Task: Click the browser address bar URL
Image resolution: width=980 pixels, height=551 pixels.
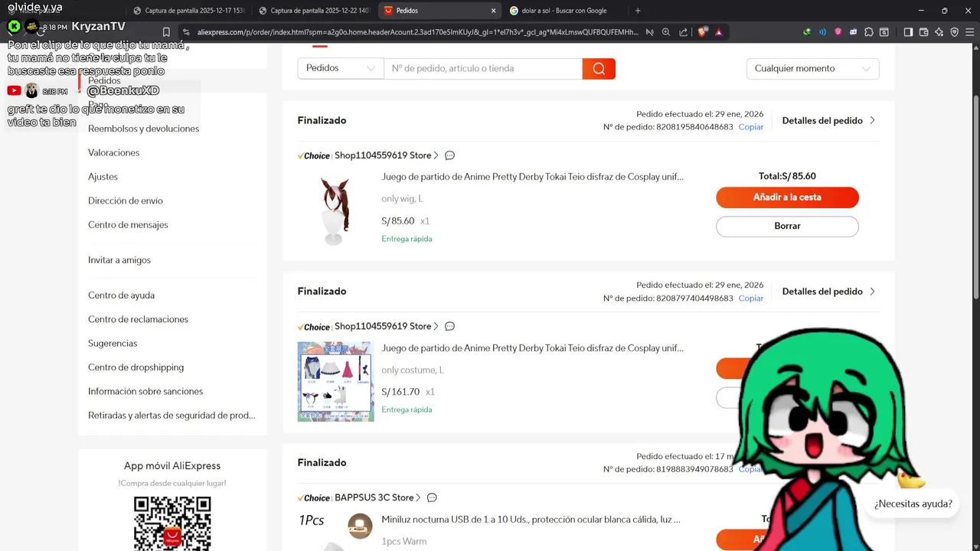Action: pos(417,32)
